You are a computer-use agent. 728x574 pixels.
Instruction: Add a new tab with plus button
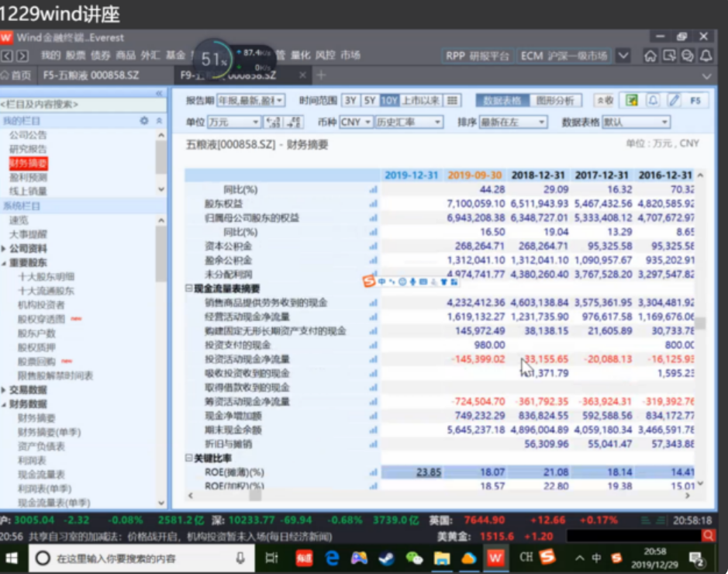(x=321, y=74)
